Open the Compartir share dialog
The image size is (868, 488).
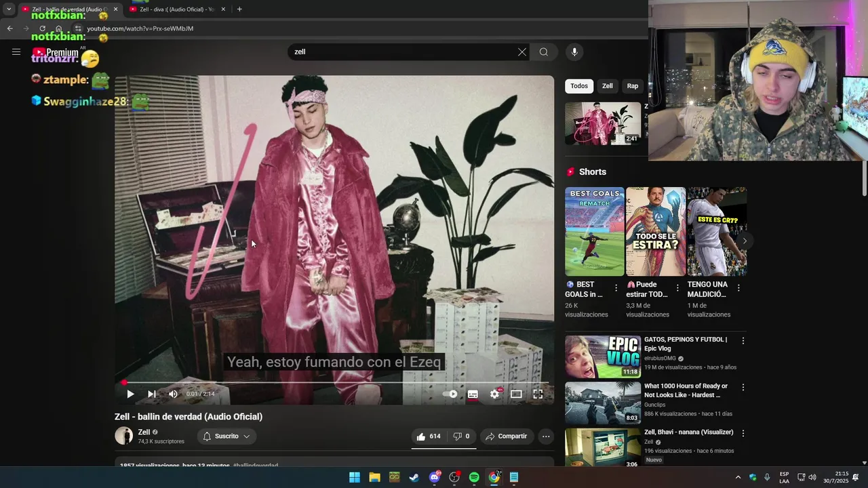pyautogui.click(x=507, y=436)
